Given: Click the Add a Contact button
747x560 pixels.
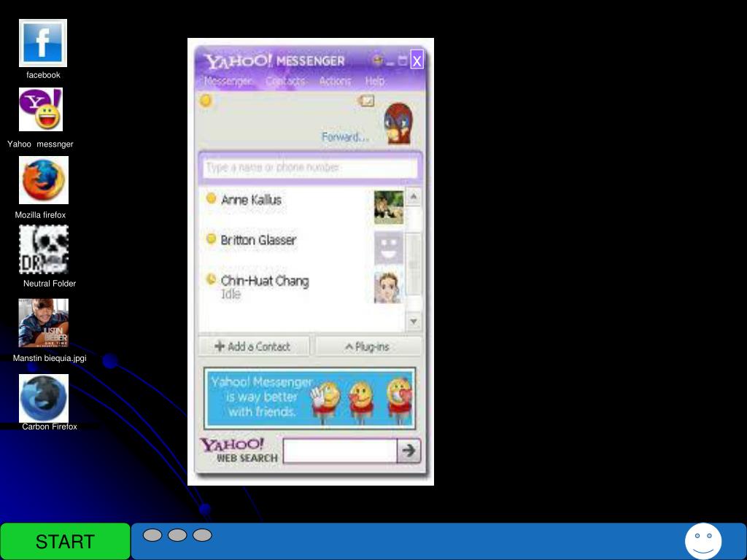Looking at the screenshot, I should [x=253, y=347].
